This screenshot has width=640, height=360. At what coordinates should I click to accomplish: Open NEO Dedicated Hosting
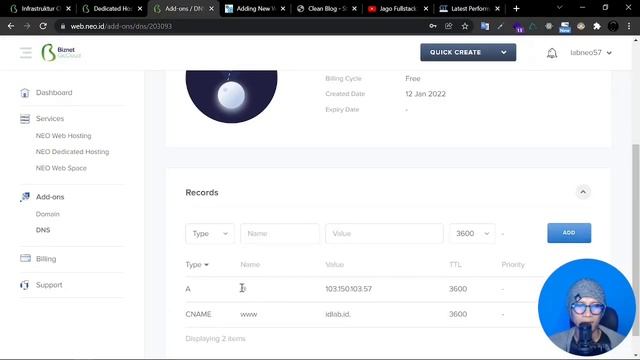72,152
